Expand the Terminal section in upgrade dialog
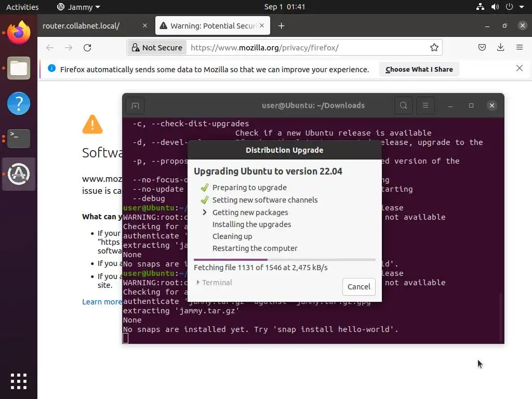 tap(215, 282)
